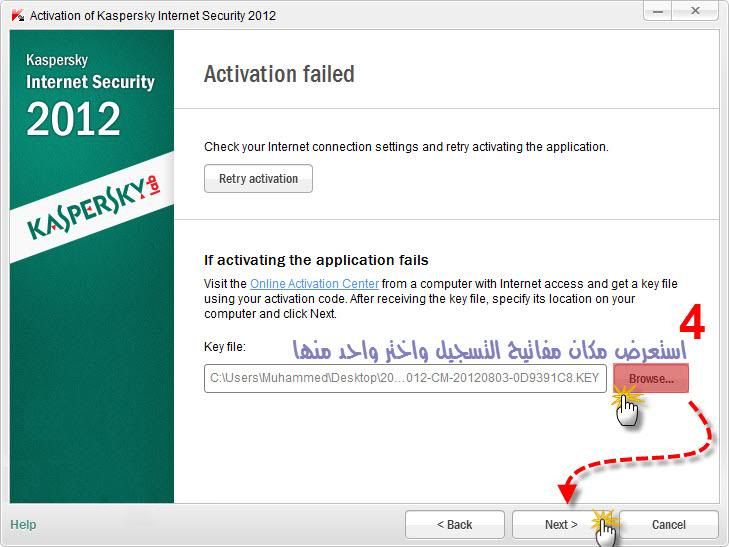Click the 2012 text in sidebar
The image size is (729, 547).
73,119
